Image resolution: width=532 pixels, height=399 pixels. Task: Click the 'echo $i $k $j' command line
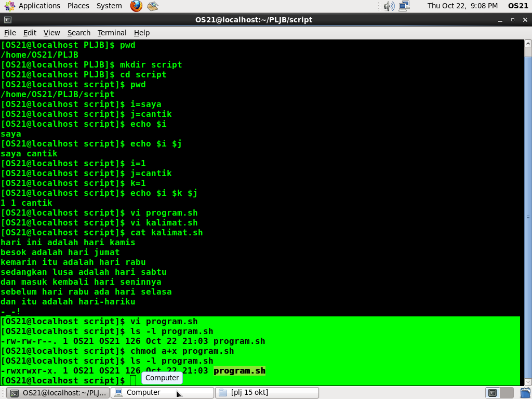click(99, 193)
